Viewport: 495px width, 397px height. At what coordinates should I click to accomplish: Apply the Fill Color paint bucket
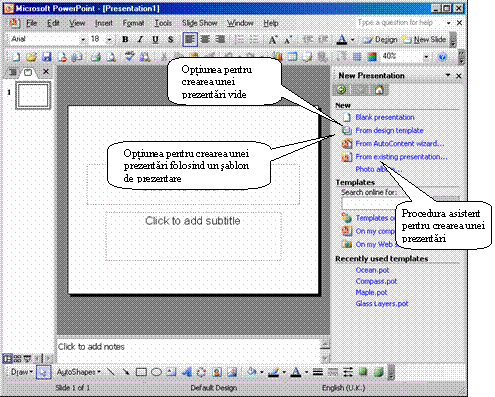[252, 372]
